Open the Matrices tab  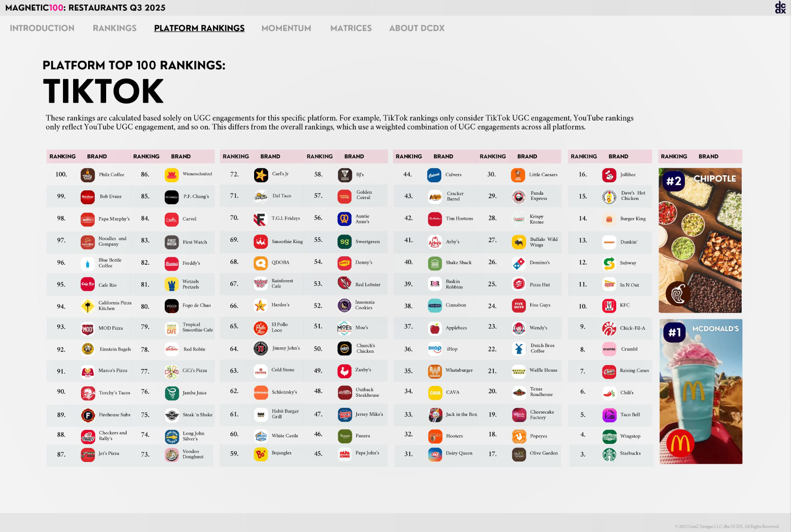click(351, 28)
